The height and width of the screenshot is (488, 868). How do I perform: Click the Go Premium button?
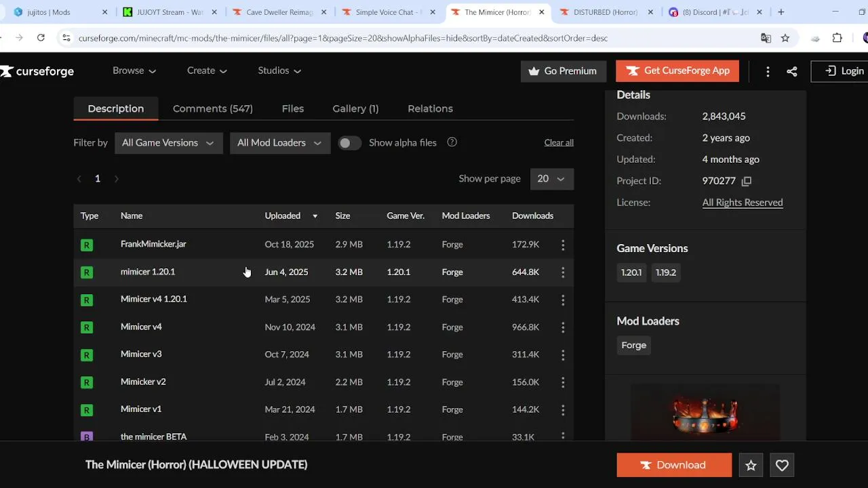point(563,71)
